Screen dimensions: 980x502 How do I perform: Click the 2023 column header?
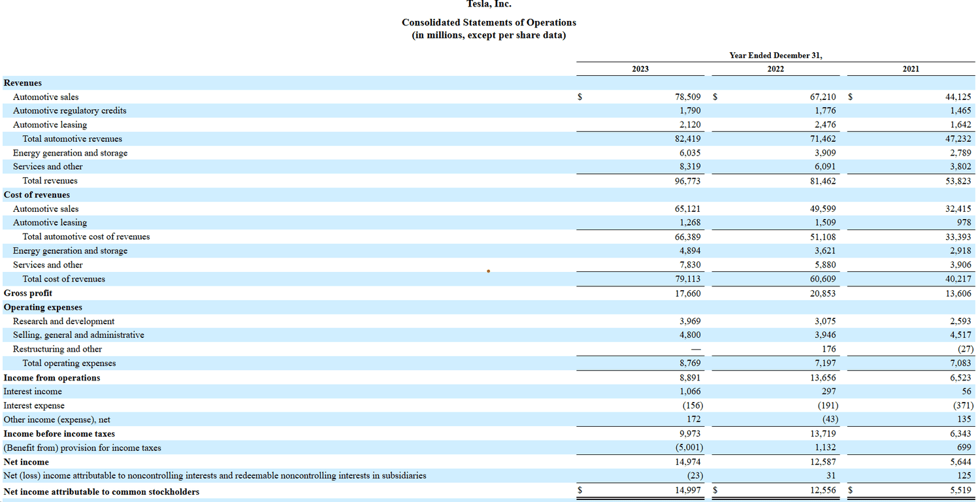640,69
